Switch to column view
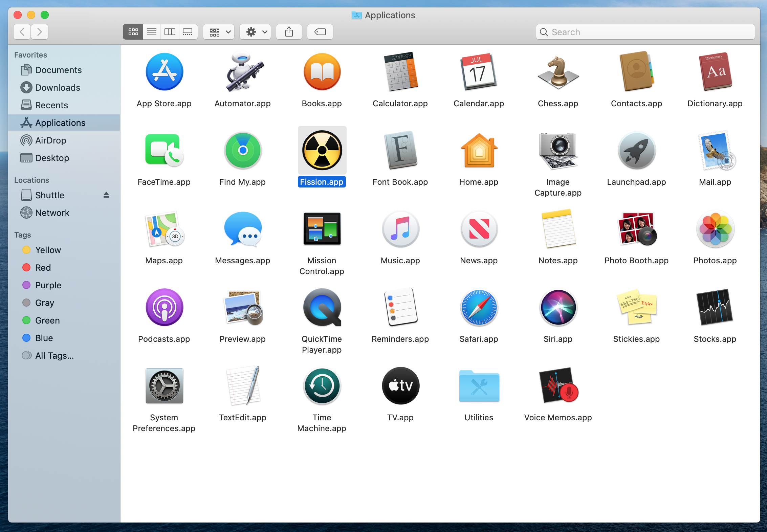 [x=170, y=32]
